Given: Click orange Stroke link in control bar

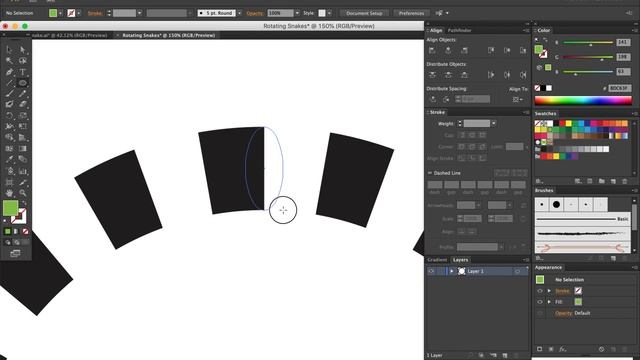Looking at the screenshot, I should 95,13.
